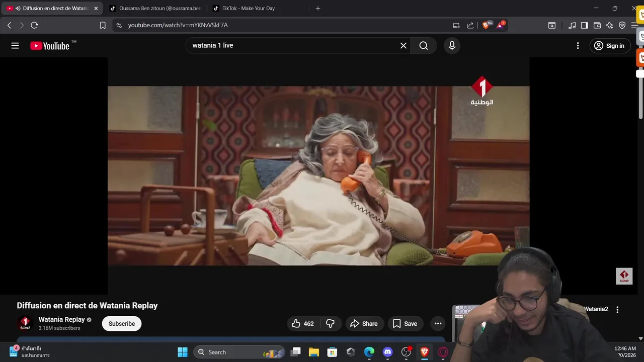Screen dimensions: 644x362
Task: Open YouTube settings three-dot menu
Action: click(578, 46)
